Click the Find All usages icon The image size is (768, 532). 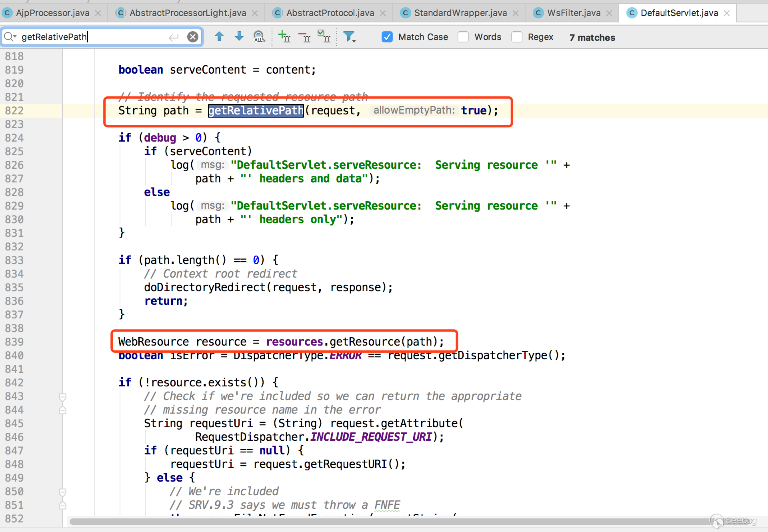coord(259,37)
